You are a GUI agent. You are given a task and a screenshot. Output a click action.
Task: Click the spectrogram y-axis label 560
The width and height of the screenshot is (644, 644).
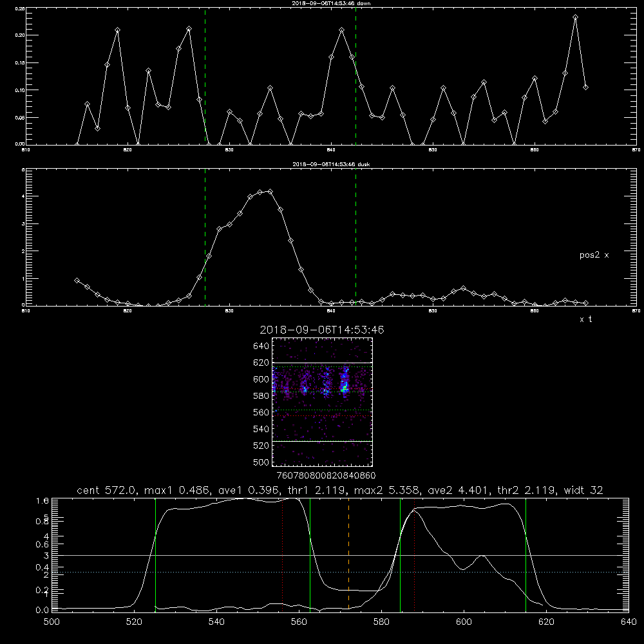click(x=261, y=412)
